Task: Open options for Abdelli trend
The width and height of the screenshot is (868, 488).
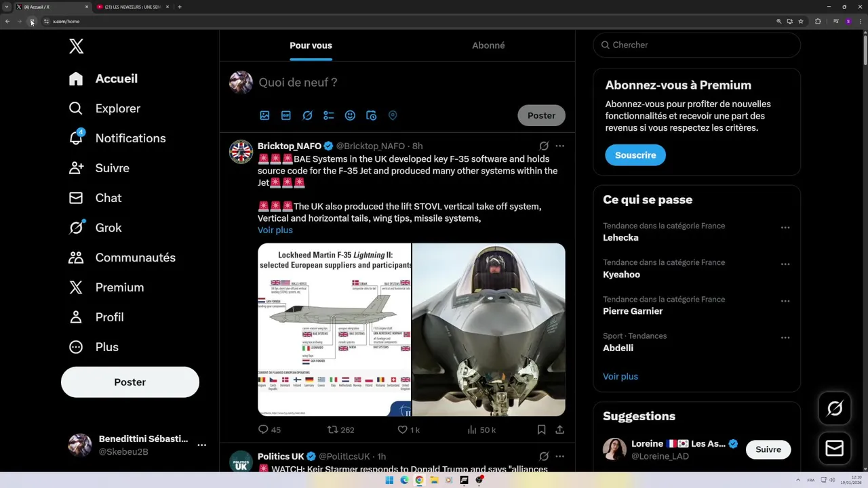Action: tap(785, 338)
